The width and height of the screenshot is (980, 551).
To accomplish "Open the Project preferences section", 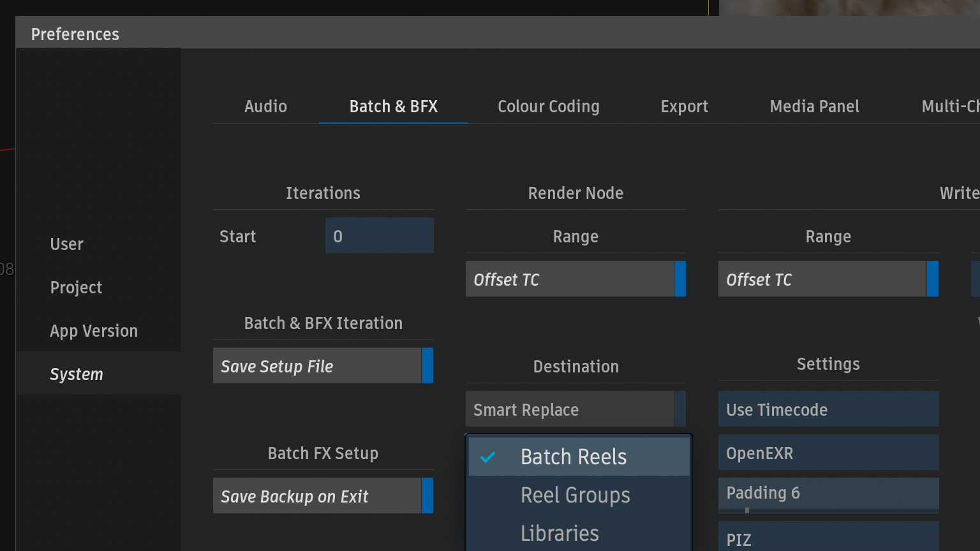I will click(77, 288).
